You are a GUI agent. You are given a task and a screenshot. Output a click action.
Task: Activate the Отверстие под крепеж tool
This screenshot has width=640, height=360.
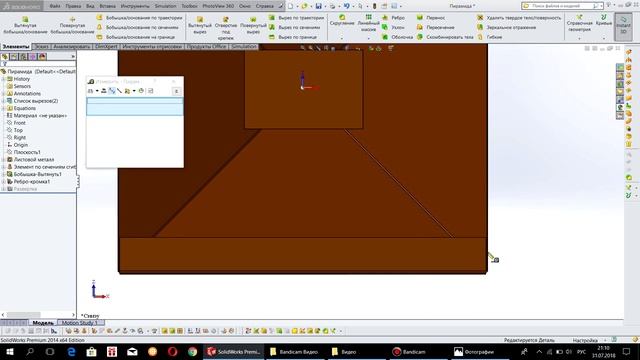(226, 28)
